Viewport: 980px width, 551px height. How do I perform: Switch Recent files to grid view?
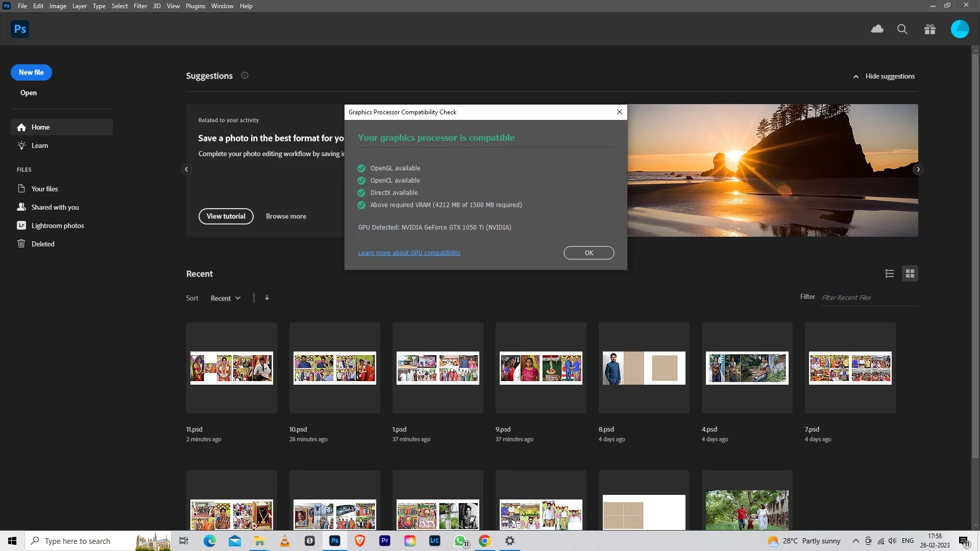pos(910,273)
